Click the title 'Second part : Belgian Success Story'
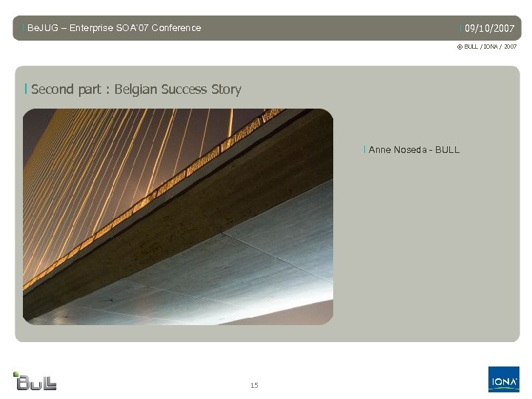 pyautogui.click(x=136, y=89)
